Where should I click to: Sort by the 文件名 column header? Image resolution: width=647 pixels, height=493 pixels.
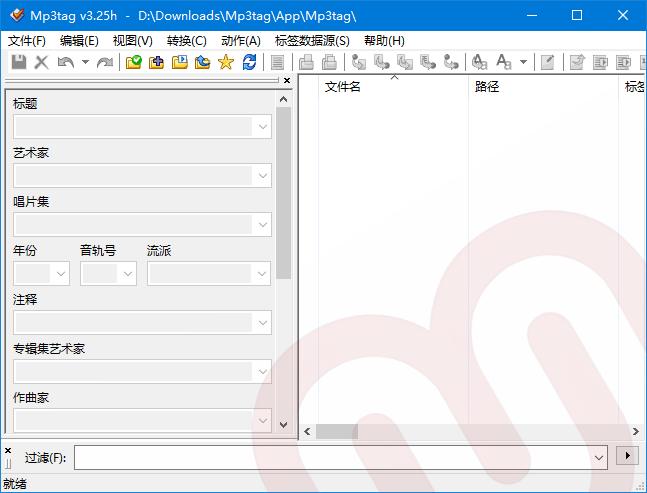tap(394, 87)
